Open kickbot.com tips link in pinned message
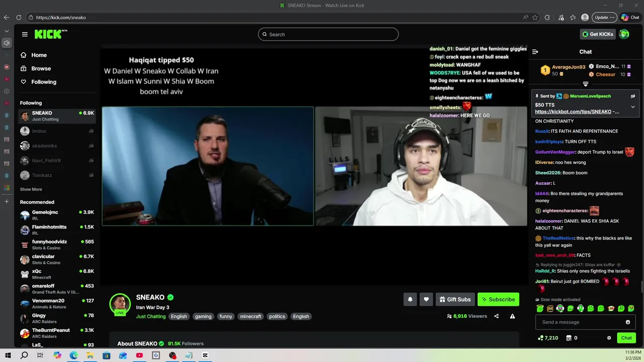 click(573, 112)
